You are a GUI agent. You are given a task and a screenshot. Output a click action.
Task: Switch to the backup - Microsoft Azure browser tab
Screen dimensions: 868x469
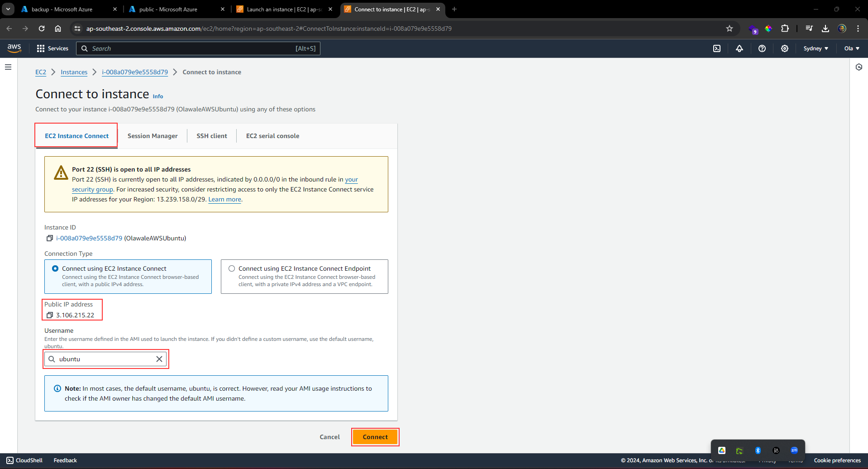coord(69,9)
